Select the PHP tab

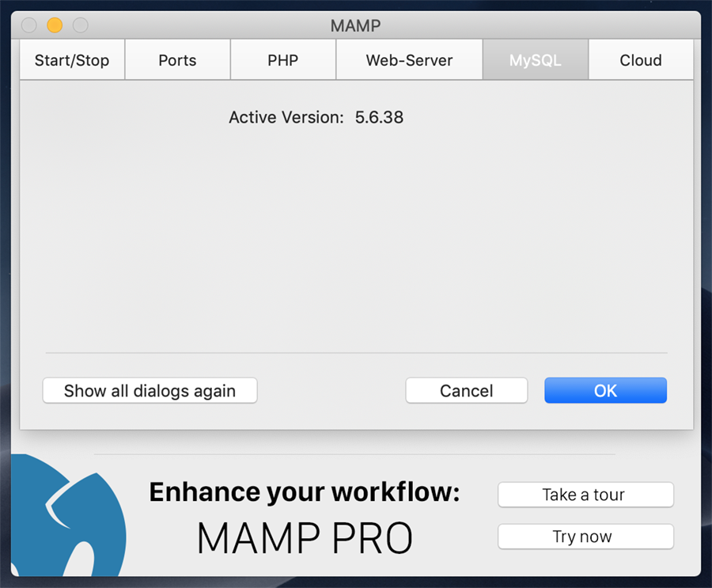click(282, 61)
